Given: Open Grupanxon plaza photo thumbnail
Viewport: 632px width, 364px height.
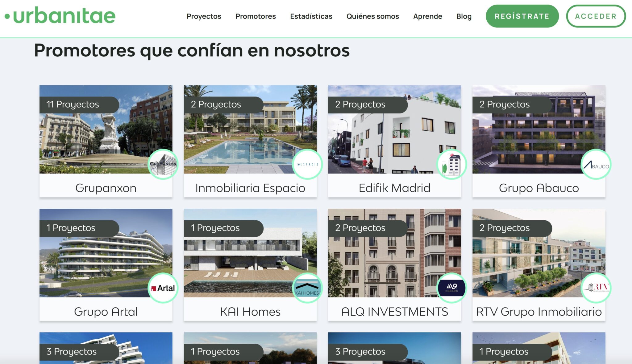Looking at the screenshot, I should coord(106,129).
